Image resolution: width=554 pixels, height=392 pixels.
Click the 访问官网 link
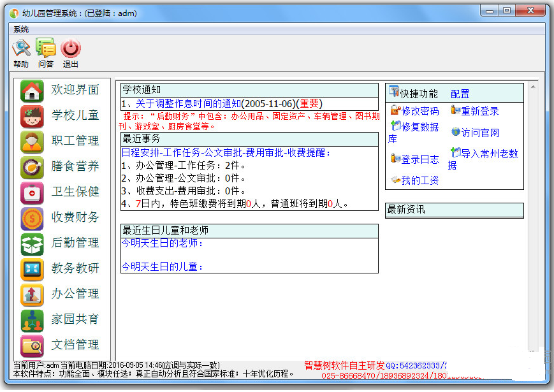(x=480, y=133)
